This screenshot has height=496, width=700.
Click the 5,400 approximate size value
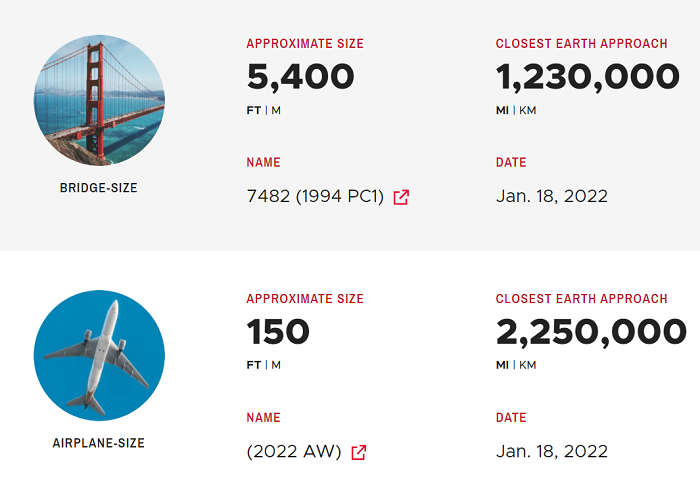(x=300, y=76)
